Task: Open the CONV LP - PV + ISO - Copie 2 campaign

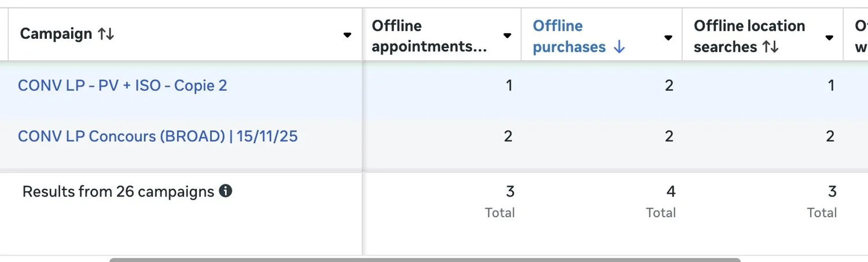Action: coord(122,86)
